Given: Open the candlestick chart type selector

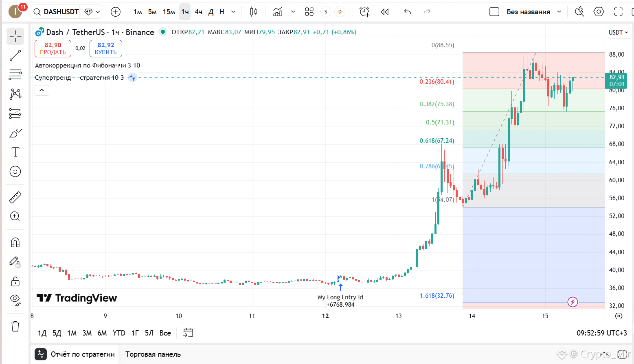Looking at the screenshot, I should pyautogui.click(x=254, y=12).
